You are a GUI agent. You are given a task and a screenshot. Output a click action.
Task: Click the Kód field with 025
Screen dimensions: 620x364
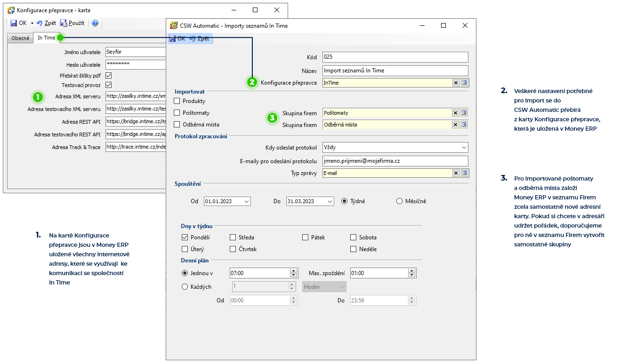(395, 57)
